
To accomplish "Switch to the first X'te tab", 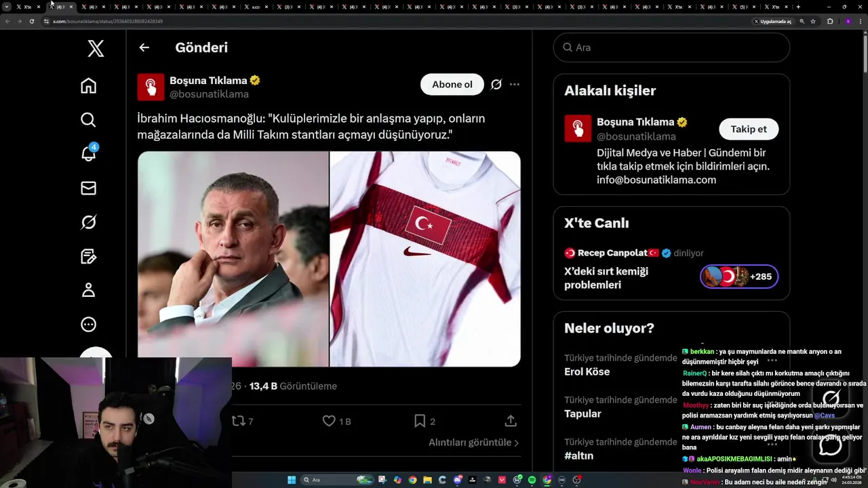I will point(28,7).
